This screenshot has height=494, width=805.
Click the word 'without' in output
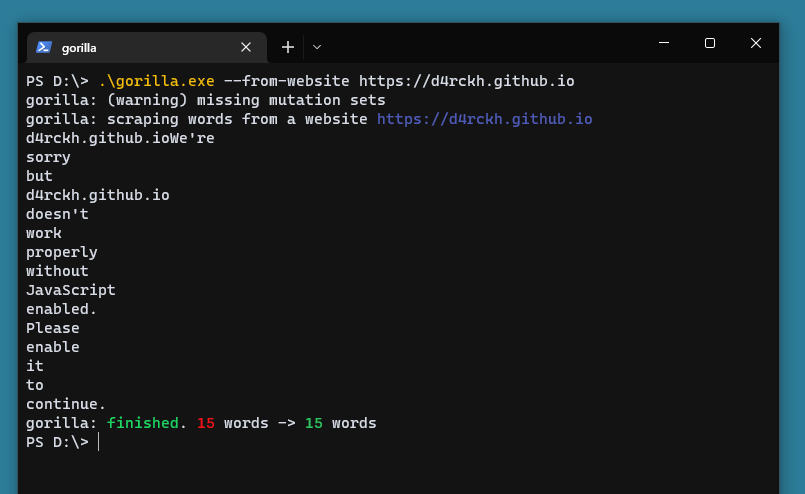58,271
